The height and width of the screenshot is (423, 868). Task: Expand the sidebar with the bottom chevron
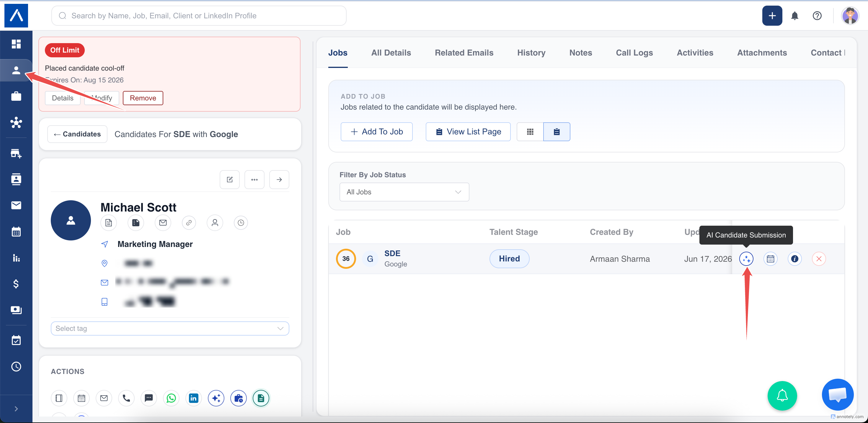[16, 409]
